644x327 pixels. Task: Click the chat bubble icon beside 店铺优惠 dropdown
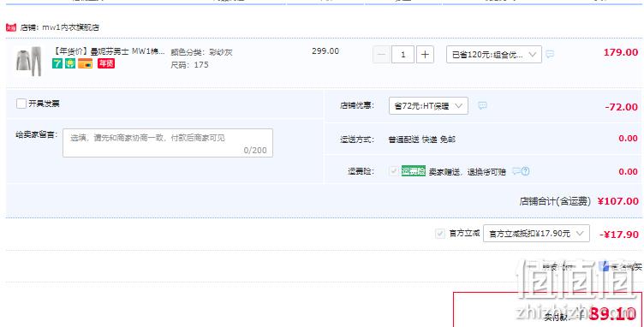click(x=483, y=105)
